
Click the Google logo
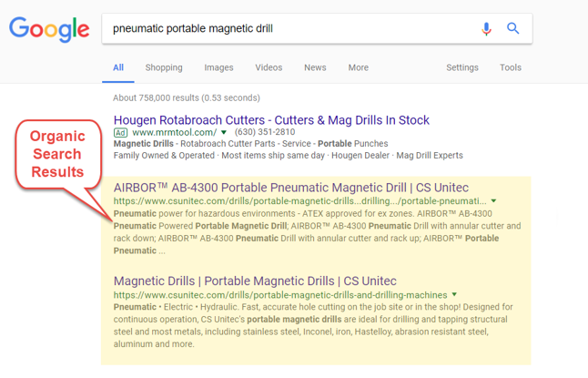49,29
